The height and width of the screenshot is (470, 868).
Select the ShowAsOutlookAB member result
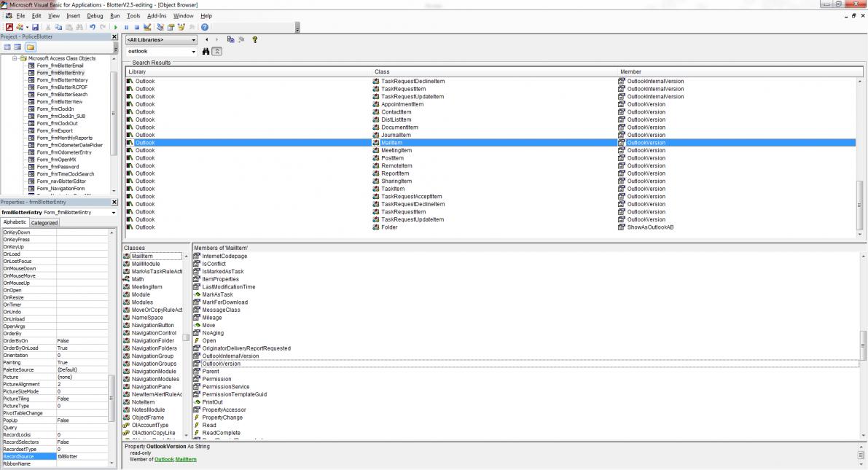[x=650, y=227]
